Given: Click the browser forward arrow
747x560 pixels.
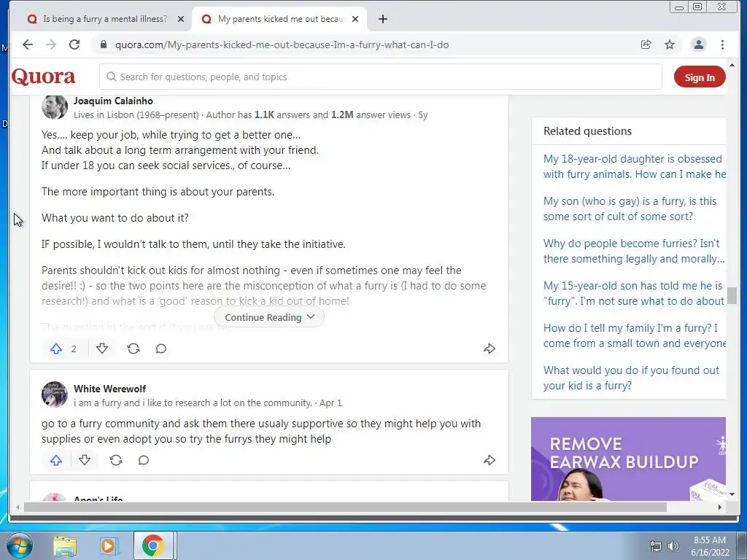Looking at the screenshot, I should point(51,44).
